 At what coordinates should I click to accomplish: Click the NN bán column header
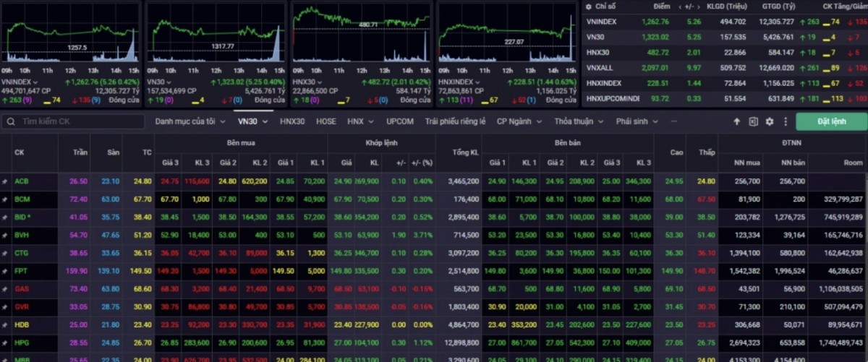tap(794, 163)
